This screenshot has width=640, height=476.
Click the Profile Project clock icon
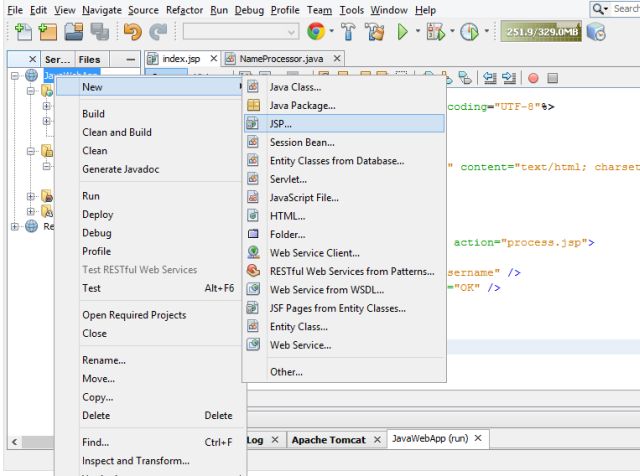tap(469, 32)
